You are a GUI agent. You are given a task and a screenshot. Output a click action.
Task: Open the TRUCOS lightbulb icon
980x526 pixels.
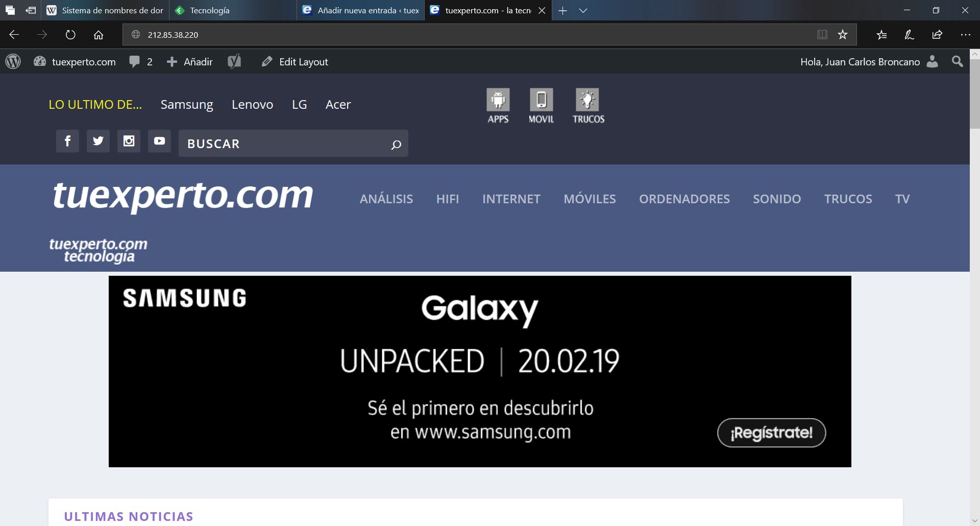click(588, 106)
